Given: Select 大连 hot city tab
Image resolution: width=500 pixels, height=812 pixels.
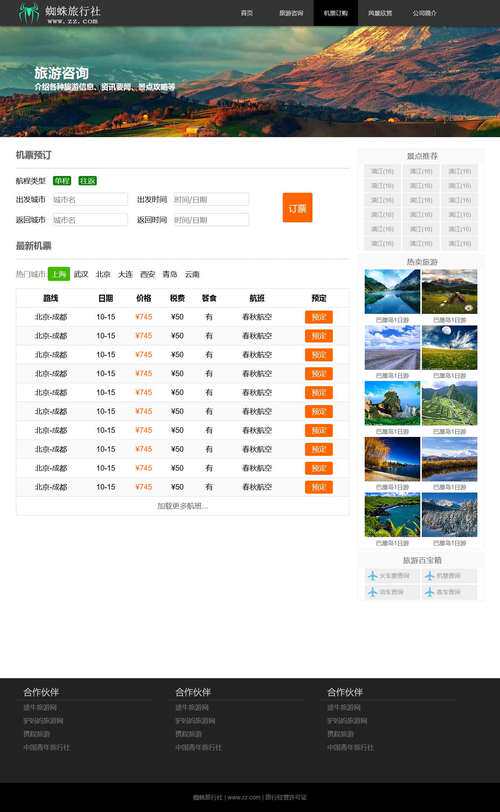Looking at the screenshot, I should click(x=125, y=274).
